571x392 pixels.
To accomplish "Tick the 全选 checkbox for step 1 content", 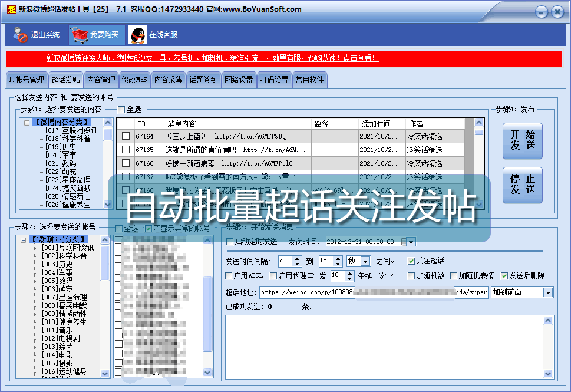I will click(x=121, y=109).
